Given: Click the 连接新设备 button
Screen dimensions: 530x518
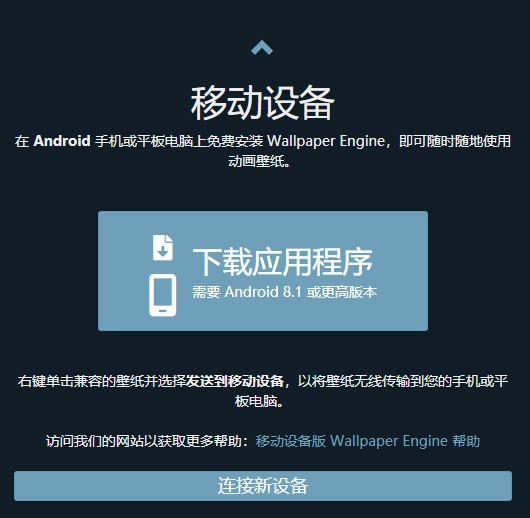Looking at the screenshot, I should coord(263,486).
